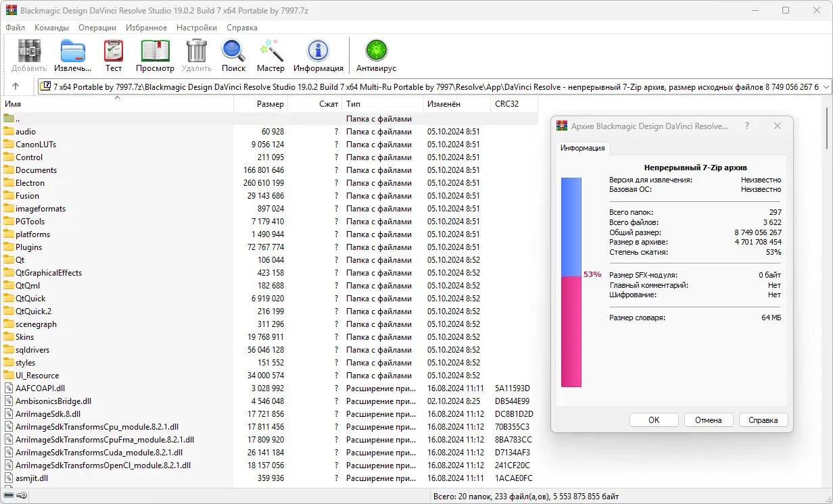Go up one folder level arrow

pos(16,86)
